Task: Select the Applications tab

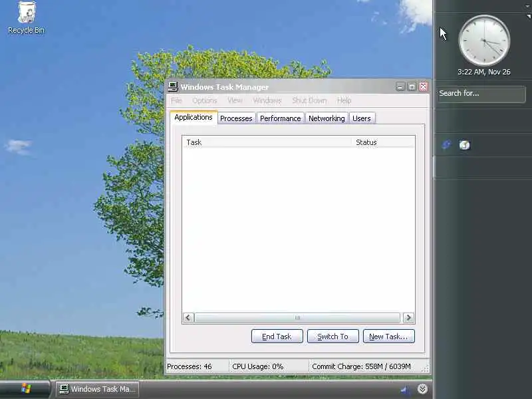Action: (x=194, y=118)
